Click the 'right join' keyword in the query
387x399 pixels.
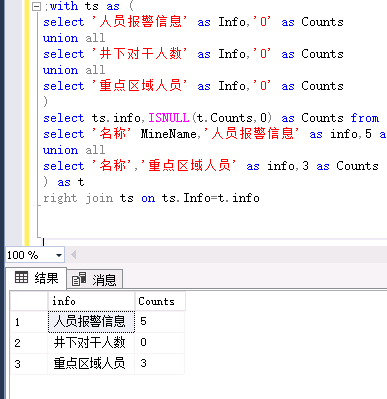(x=77, y=198)
